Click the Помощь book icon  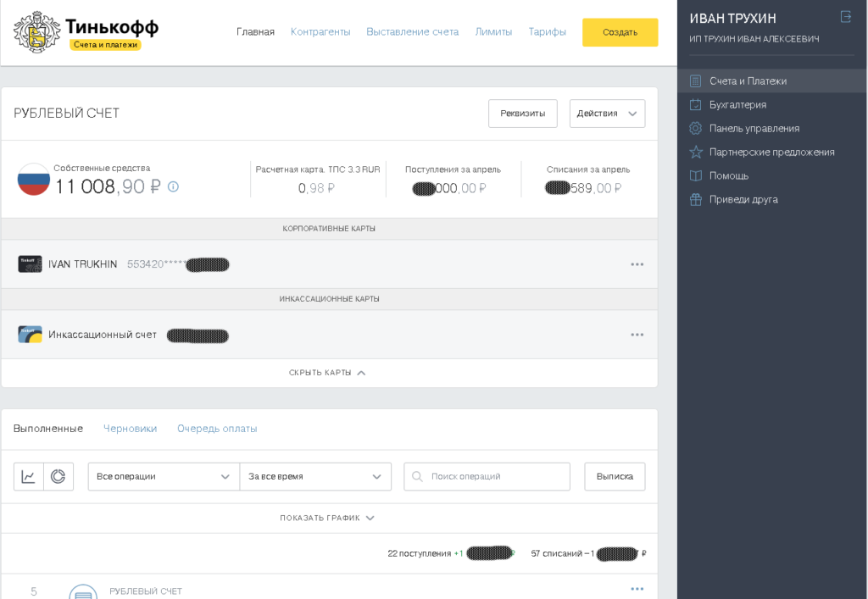(x=695, y=176)
